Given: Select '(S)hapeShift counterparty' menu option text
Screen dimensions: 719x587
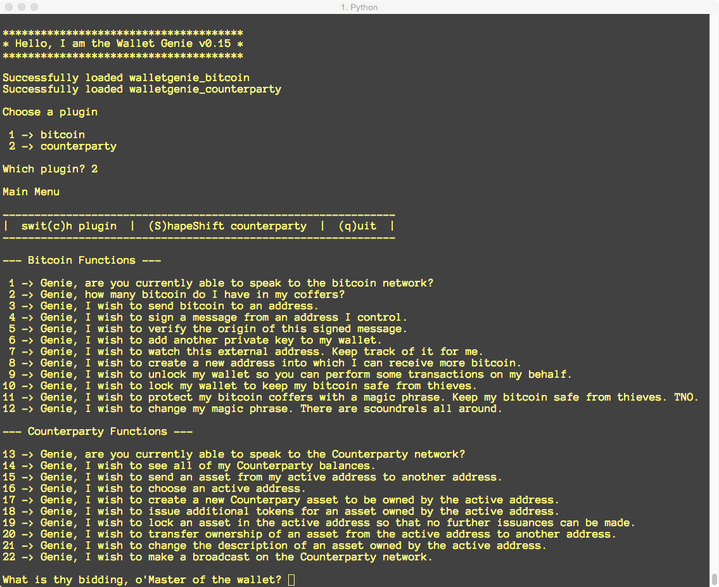Looking at the screenshot, I should pos(227,226).
